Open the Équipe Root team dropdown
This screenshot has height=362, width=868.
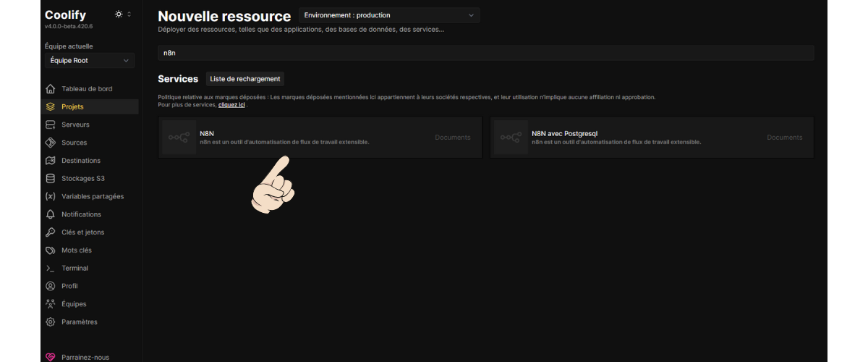coord(90,61)
